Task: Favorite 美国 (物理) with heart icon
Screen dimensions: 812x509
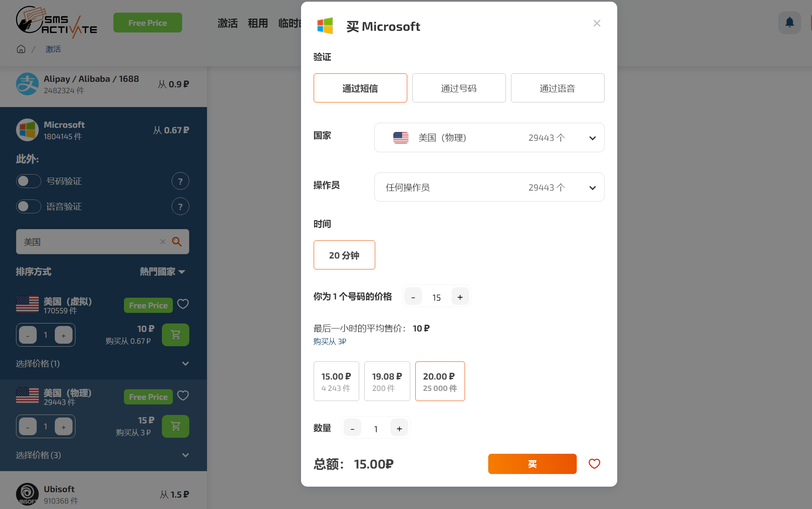Action: pyautogui.click(x=183, y=396)
